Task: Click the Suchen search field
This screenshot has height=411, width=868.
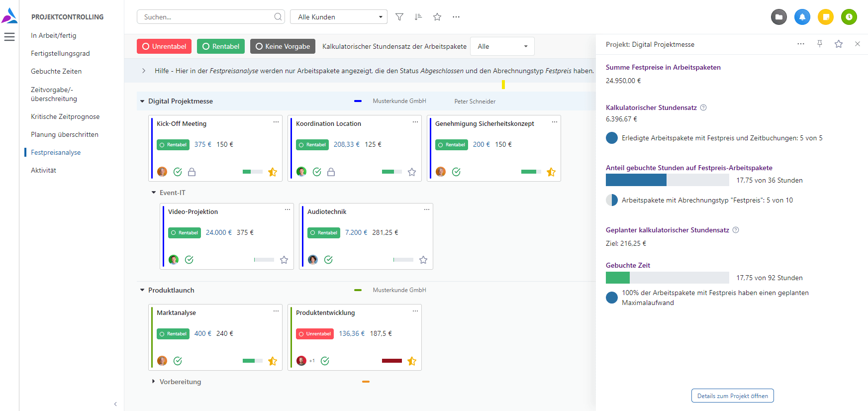Action: click(x=206, y=17)
